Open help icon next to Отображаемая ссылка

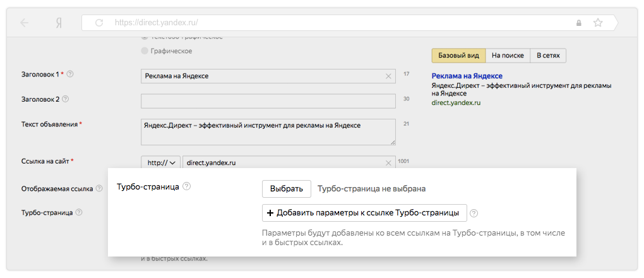(x=99, y=188)
